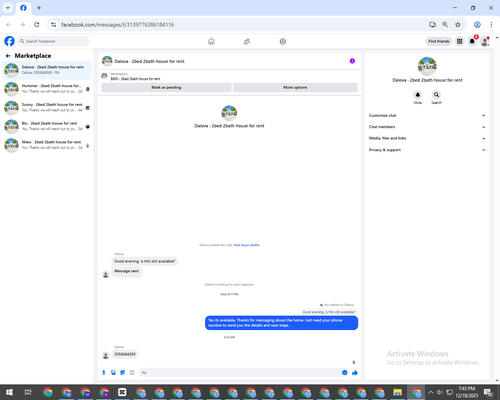View site information icon in address bar
The width and height of the screenshot is (500, 400).
[53, 25]
